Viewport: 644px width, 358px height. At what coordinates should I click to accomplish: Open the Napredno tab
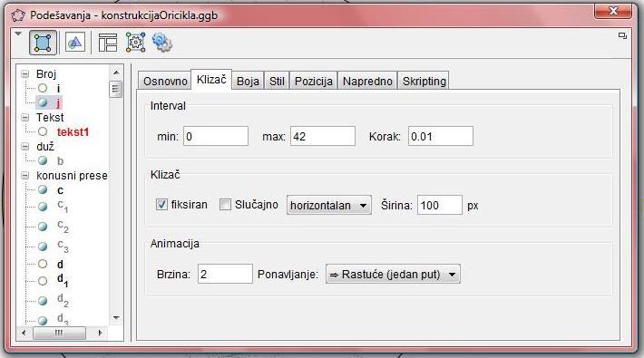point(367,81)
